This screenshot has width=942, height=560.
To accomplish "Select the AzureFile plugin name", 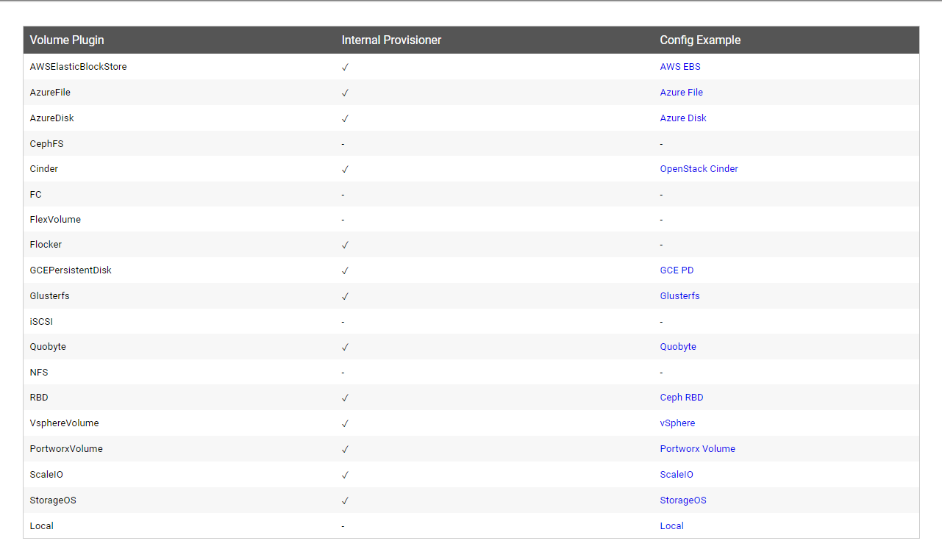I will (x=50, y=93).
